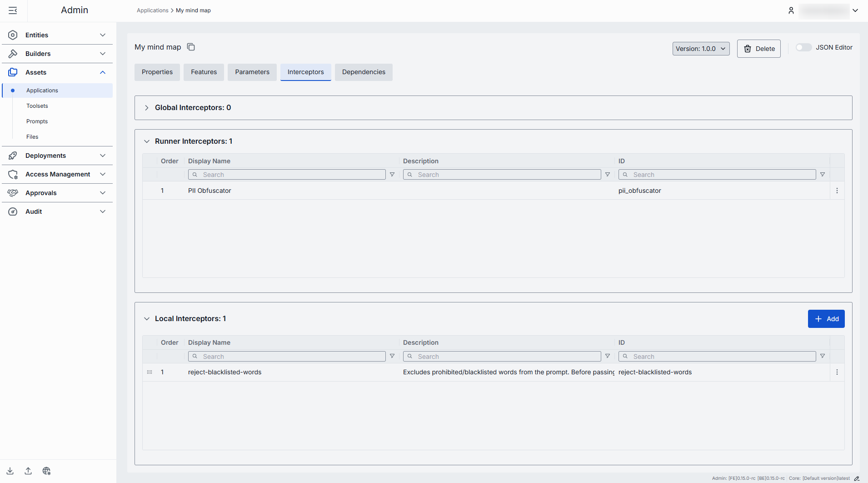Open the PII Obfuscator row options menu
This screenshot has width=868, height=483.
[x=837, y=191]
